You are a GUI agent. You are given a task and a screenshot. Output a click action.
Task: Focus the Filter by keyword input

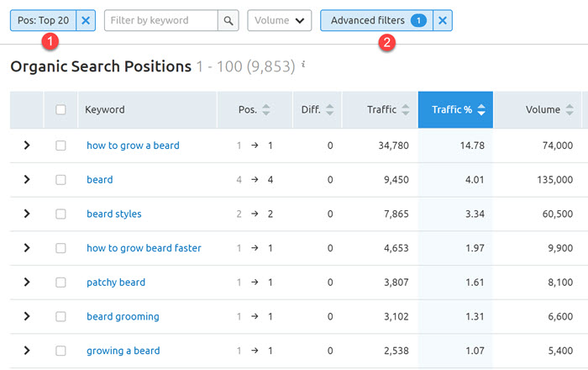160,20
